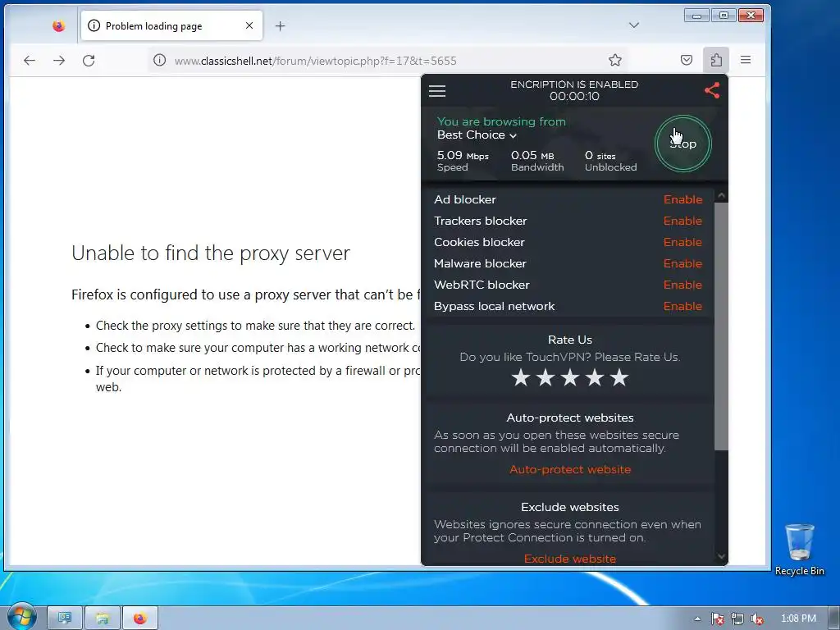Click the scroll down arrow in VPN panel
Screen dimensions: 840x630
(x=721, y=557)
